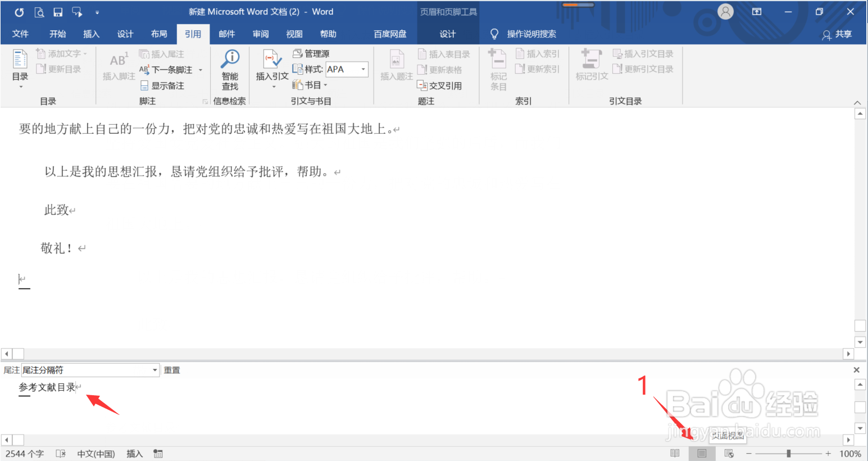
Task: Click Insert Citation (插入引文)
Action: [272, 70]
